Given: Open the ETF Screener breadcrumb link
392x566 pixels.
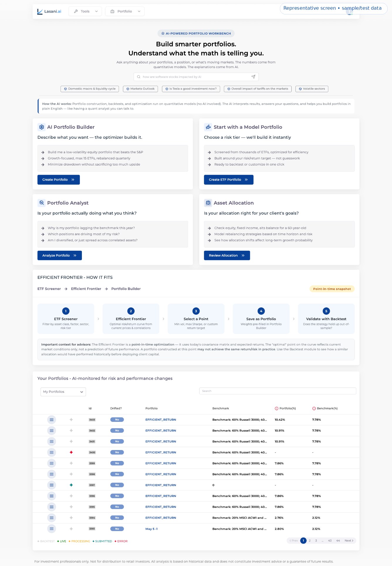Looking at the screenshot, I should [x=49, y=289].
